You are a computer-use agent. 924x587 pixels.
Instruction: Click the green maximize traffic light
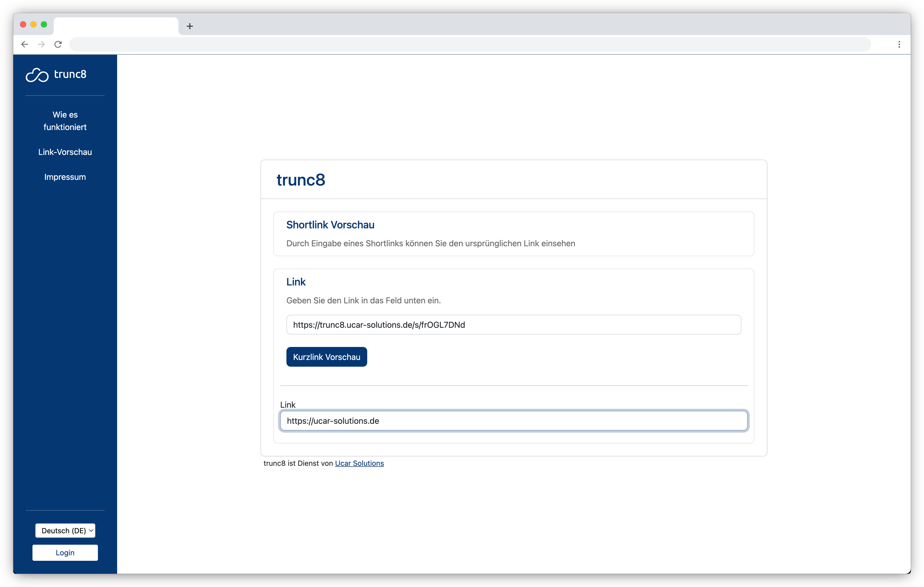click(x=44, y=24)
